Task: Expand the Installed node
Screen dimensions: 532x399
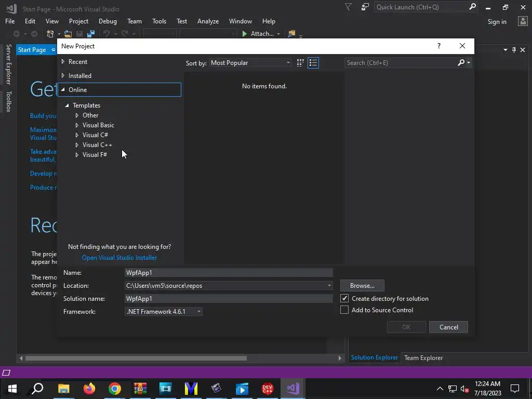Action: point(63,75)
